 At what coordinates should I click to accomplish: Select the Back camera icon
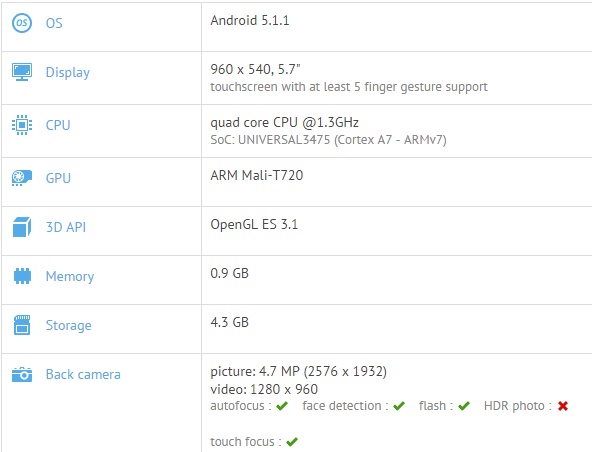click(x=22, y=374)
